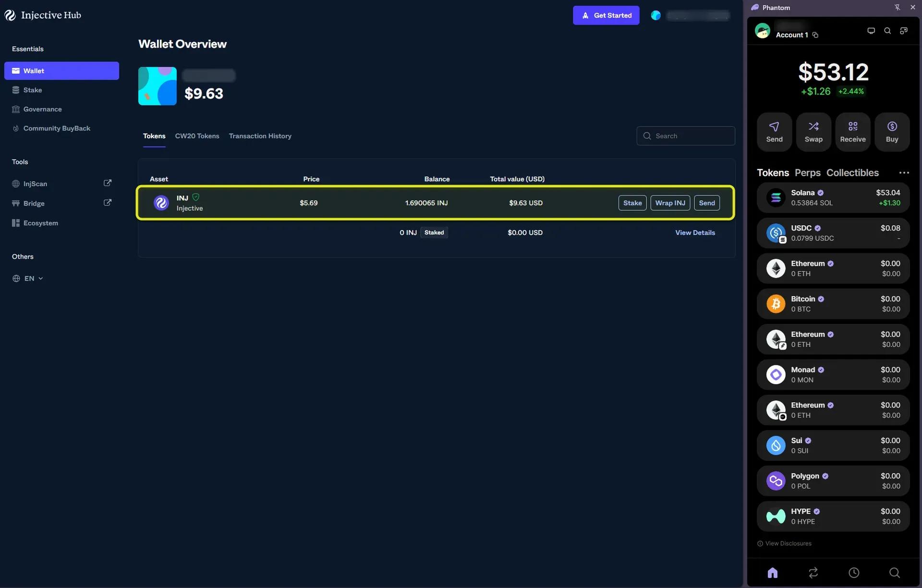Click the green shield icon beside INJ
This screenshot has height=588, width=922.
coord(196,197)
